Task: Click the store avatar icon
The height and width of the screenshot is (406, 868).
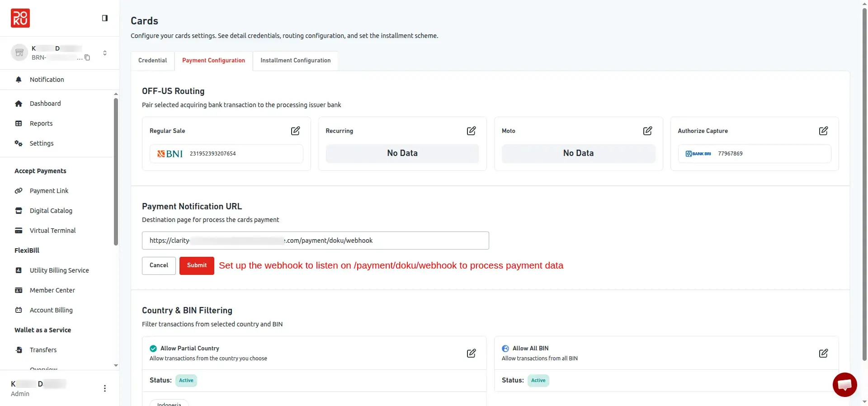Action: point(19,53)
